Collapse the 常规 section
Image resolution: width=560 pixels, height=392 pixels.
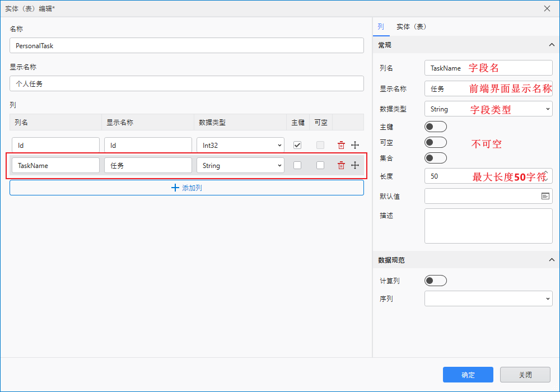[x=551, y=45]
